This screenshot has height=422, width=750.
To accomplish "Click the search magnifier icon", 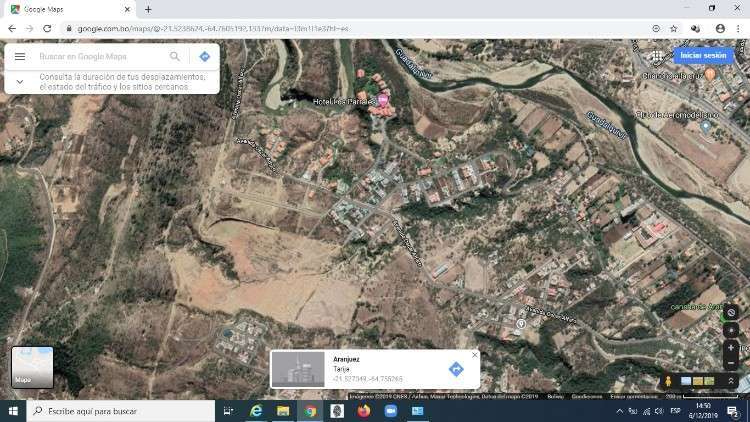I will [175, 57].
